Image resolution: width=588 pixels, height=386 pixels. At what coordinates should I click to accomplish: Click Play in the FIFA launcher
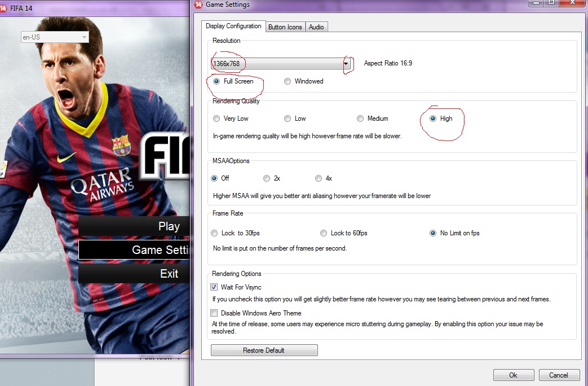135,226
